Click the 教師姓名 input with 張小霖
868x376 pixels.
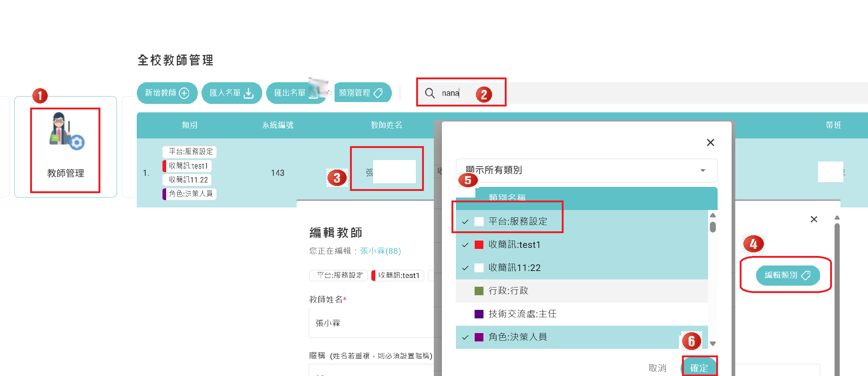(371, 323)
